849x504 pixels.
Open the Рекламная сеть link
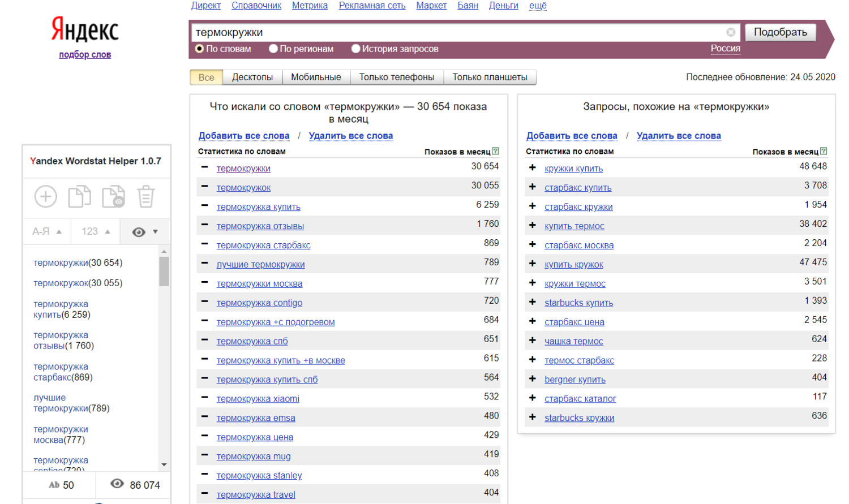point(372,6)
